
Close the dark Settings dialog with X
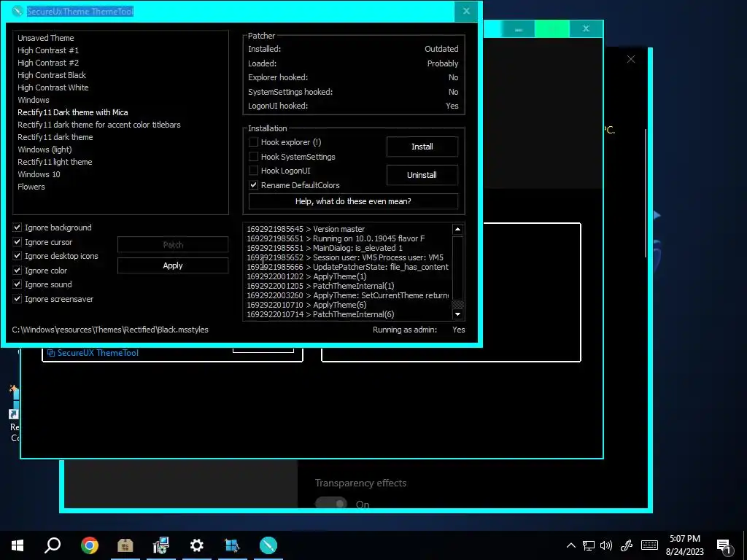pos(631,59)
